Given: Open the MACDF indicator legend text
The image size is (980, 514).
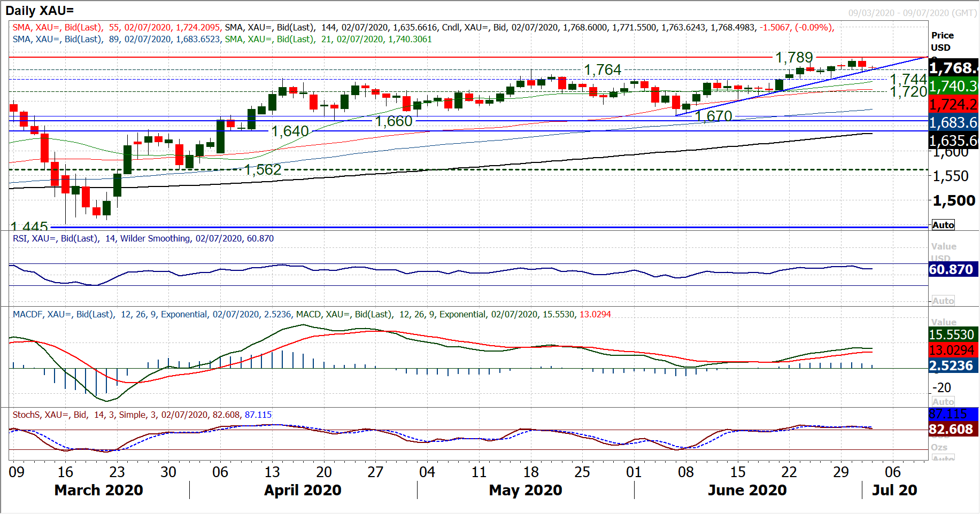Looking at the screenshot, I should click(x=311, y=314).
